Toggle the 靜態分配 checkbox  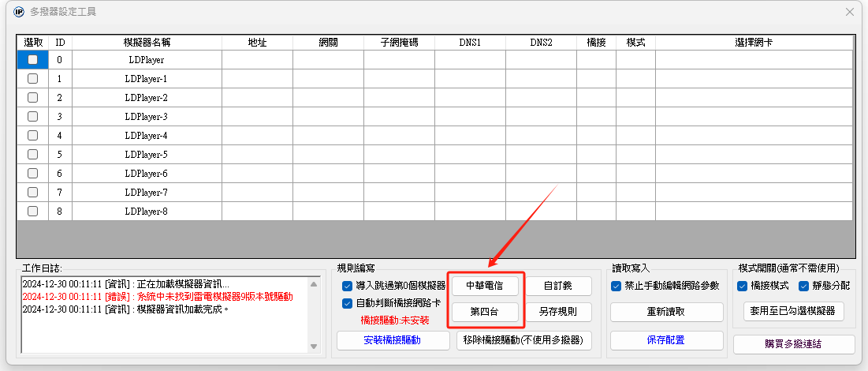point(804,286)
